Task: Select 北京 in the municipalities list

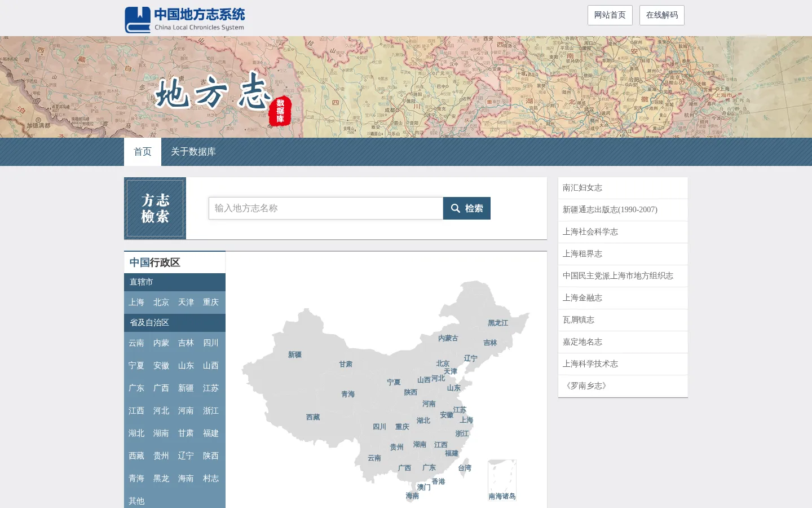Action: pos(161,303)
